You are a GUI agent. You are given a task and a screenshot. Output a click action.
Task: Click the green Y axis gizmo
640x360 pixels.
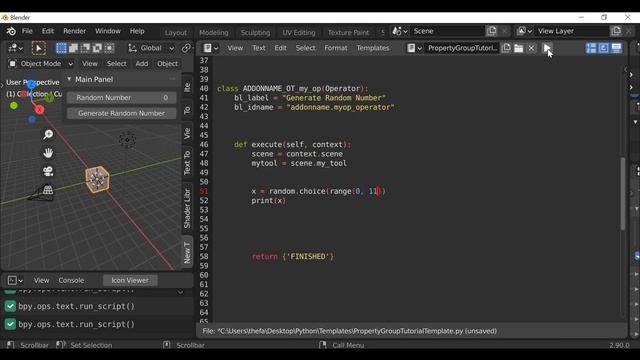(49, 98)
